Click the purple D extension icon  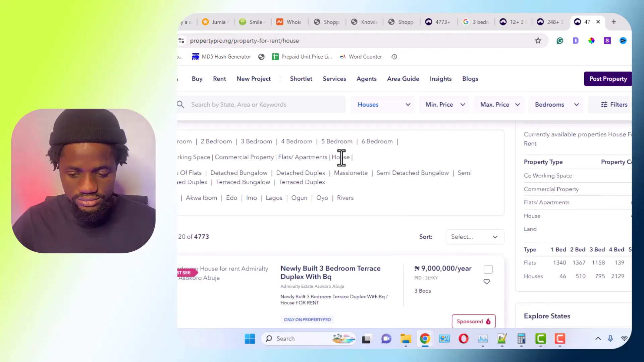pyautogui.click(x=576, y=41)
